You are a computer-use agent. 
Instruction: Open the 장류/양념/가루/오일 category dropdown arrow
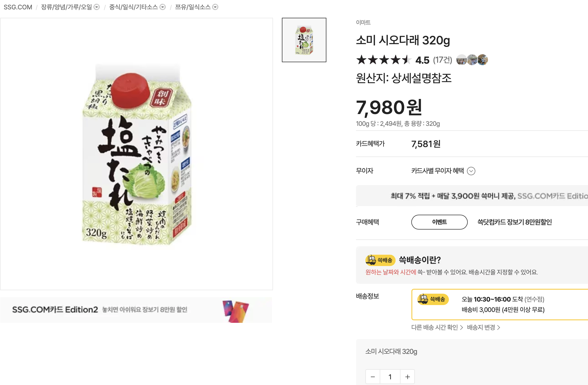(97, 7)
